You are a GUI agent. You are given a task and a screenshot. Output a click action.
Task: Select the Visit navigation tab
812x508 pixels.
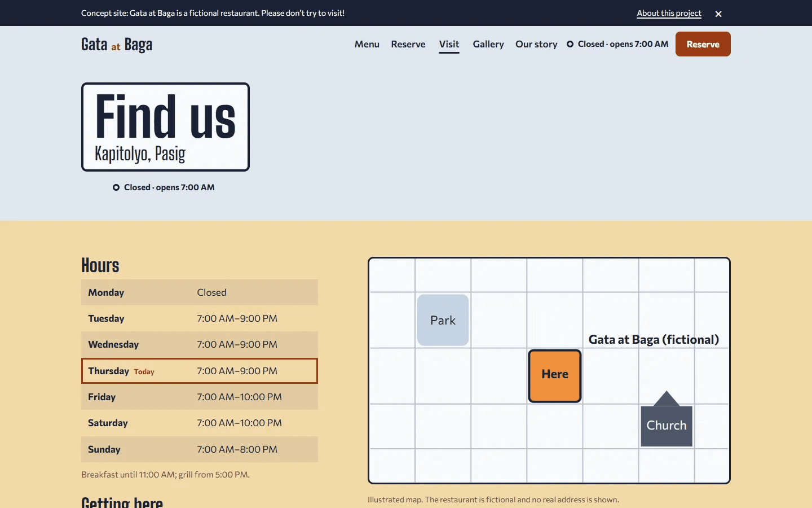click(449, 44)
